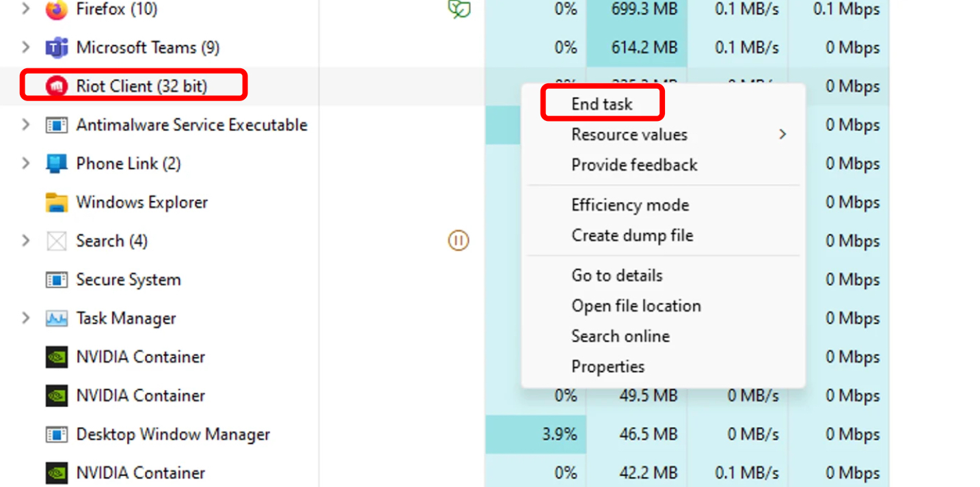
Task: Click the Windows Explorer folder icon
Action: tap(57, 202)
